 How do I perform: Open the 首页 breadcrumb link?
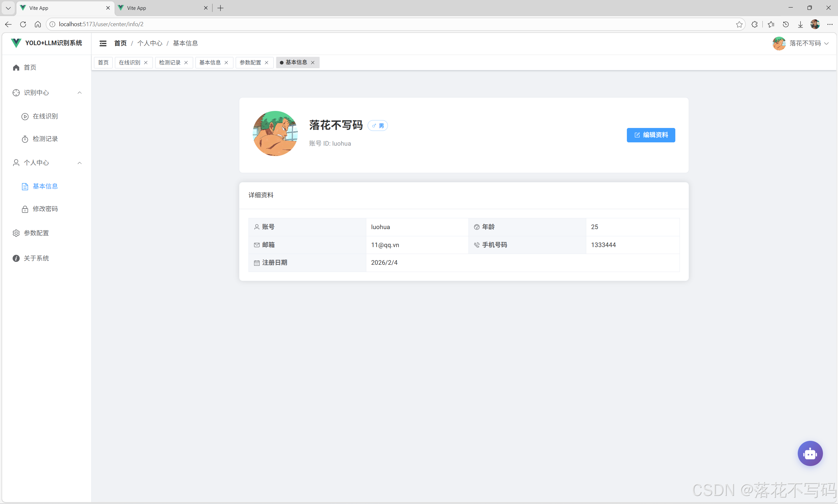(120, 43)
